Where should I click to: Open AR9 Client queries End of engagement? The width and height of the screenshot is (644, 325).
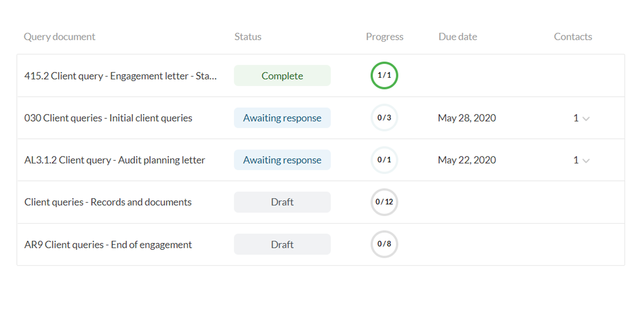coord(108,245)
